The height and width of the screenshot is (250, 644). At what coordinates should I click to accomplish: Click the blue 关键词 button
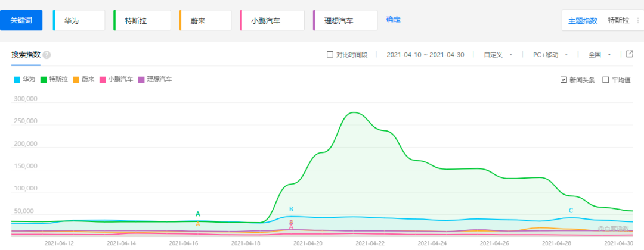pos(21,20)
